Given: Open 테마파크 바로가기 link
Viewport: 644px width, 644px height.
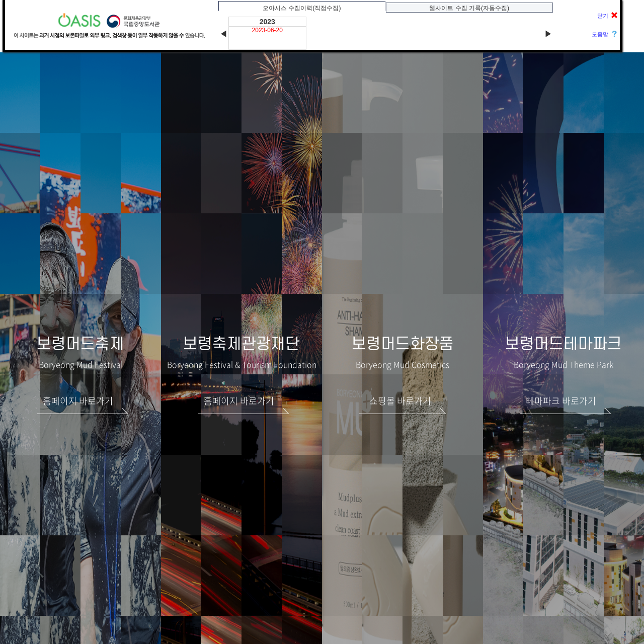Looking at the screenshot, I should 566,404.
